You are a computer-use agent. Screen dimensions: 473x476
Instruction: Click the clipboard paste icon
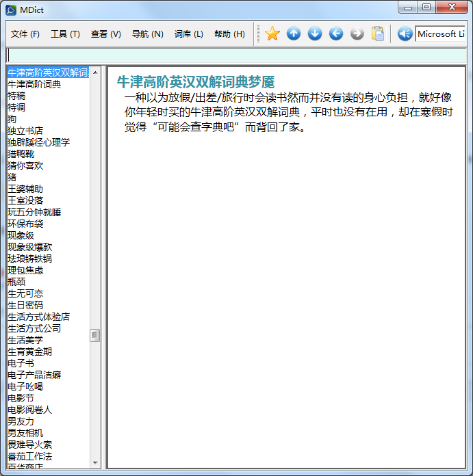coord(378,34)
